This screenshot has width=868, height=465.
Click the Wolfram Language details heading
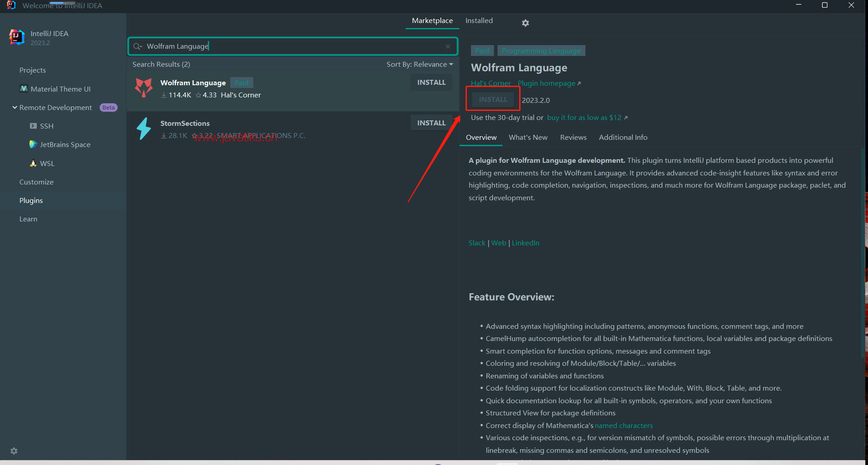519,68
